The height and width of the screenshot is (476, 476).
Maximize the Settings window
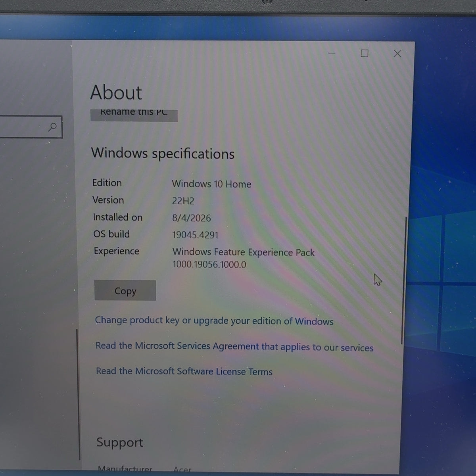[365, 53]
